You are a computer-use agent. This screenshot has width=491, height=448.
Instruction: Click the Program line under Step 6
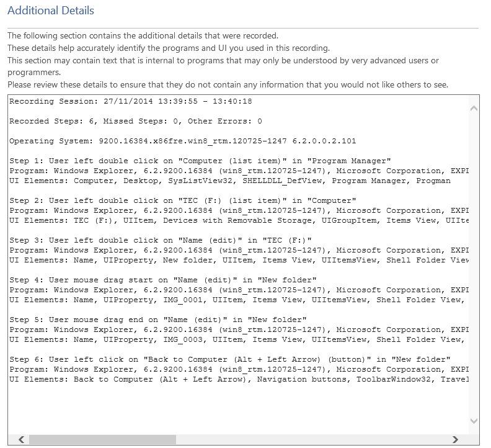click(239, 369)
